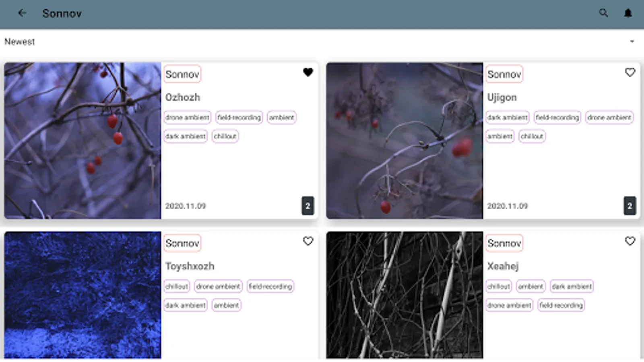This screenshot has width=644, height=362.
Task: Click the track count badge on Ujigon
Action: click(630, 206)
